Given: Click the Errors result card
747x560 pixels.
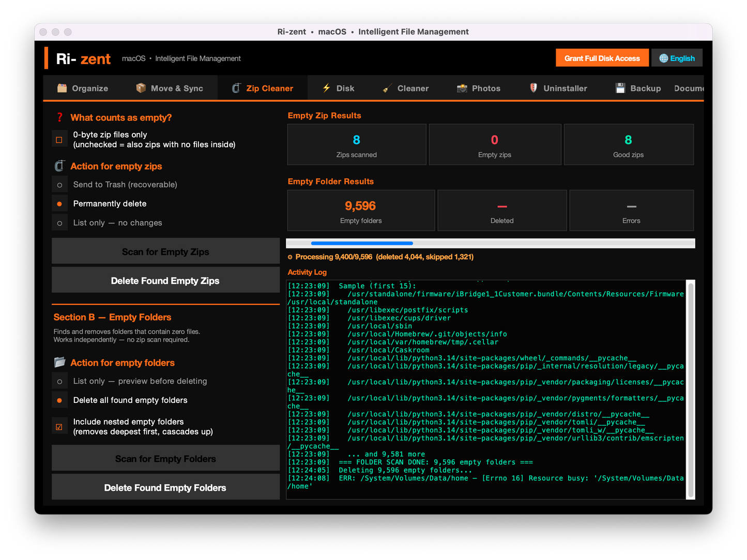Looking at the screenshot, I should point(631,210).
